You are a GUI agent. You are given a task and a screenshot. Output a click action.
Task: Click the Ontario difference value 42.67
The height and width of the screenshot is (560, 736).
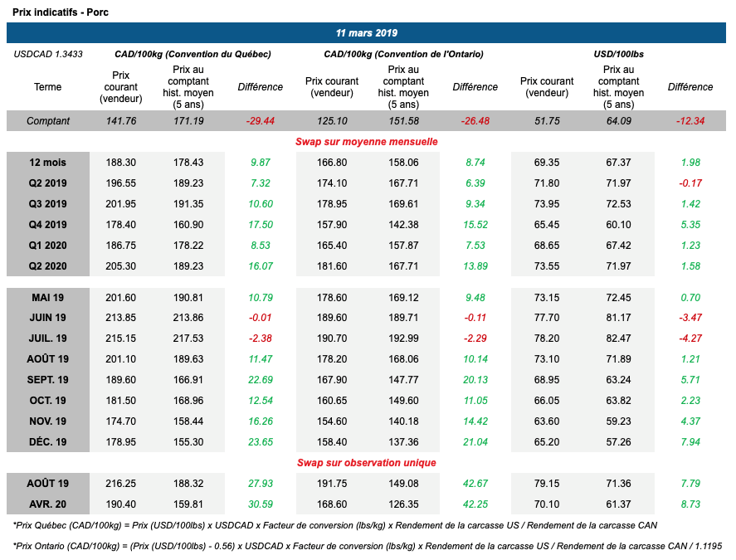tap(475, 483)
